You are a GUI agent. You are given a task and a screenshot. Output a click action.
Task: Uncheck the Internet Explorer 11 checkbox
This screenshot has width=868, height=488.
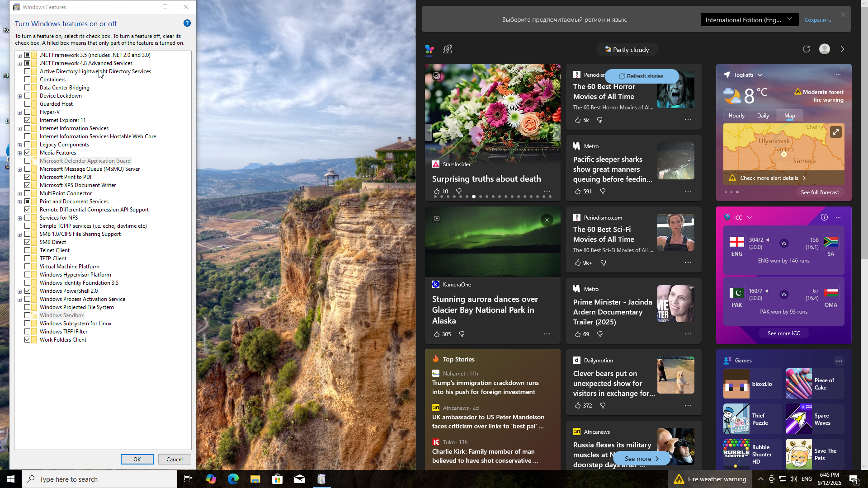click(28, 120)
